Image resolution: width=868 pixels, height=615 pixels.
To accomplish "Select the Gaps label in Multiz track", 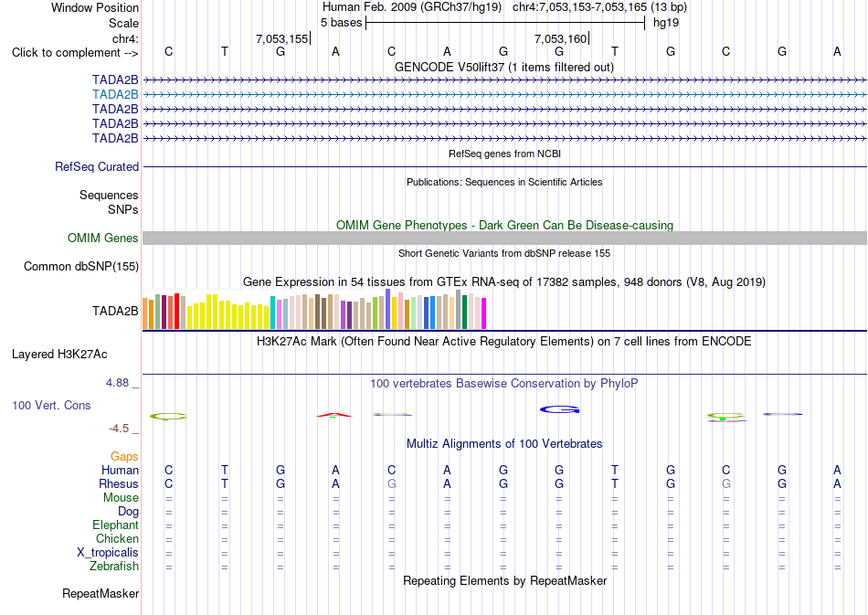I will 124,456.
